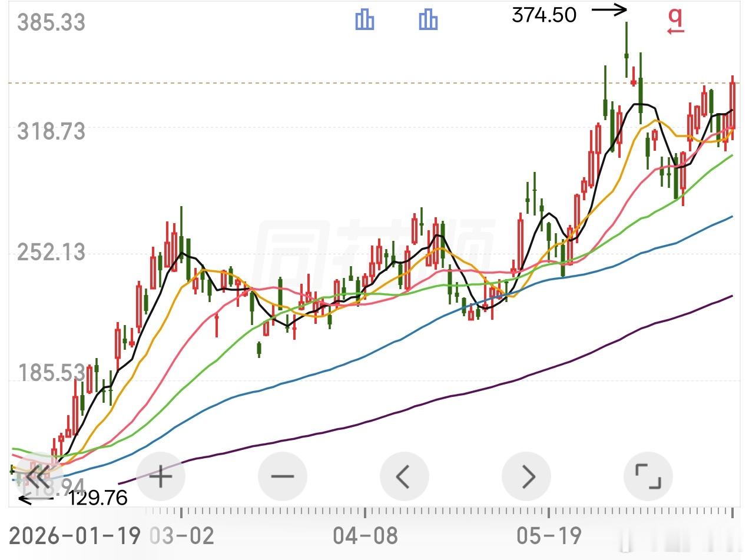Tap the 04-08 date label
Viewport: 749px width, 560px height.
pyautogui.click(x=365, y=536)
